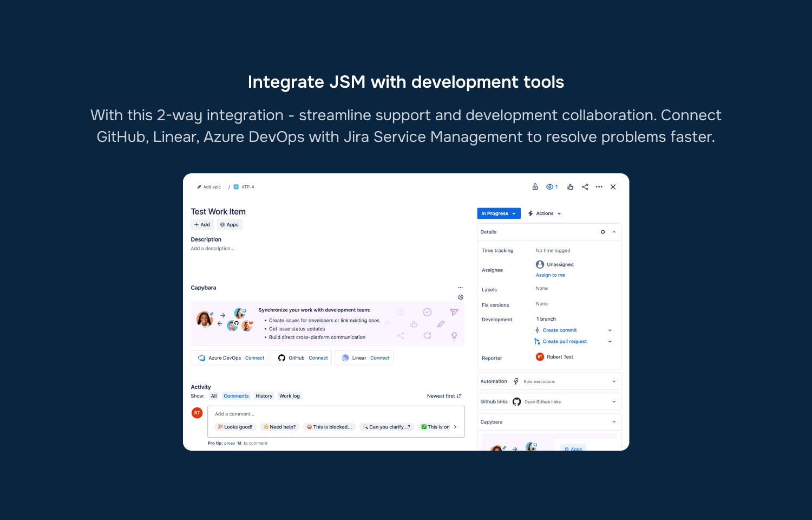Open Capybara panel settings gear icon
This screenshot has height=520, width=812.
pyautogui.click(x=461, y=297)
